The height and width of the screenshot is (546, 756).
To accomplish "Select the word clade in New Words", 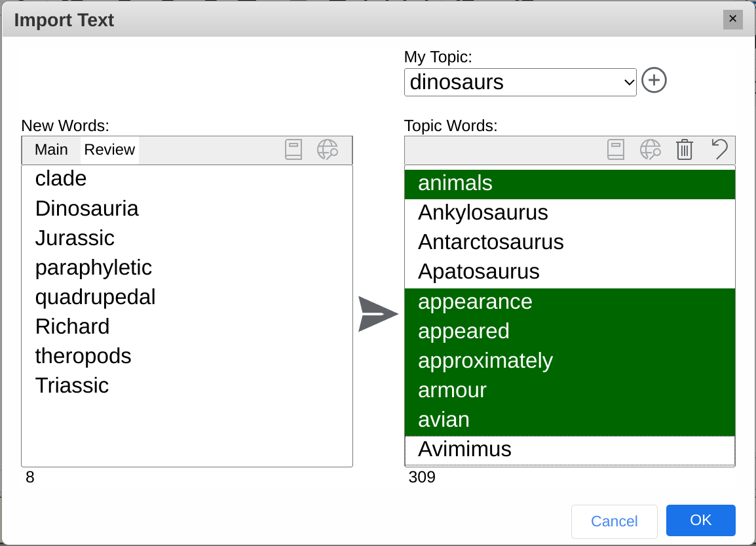I will click(187, 179).
